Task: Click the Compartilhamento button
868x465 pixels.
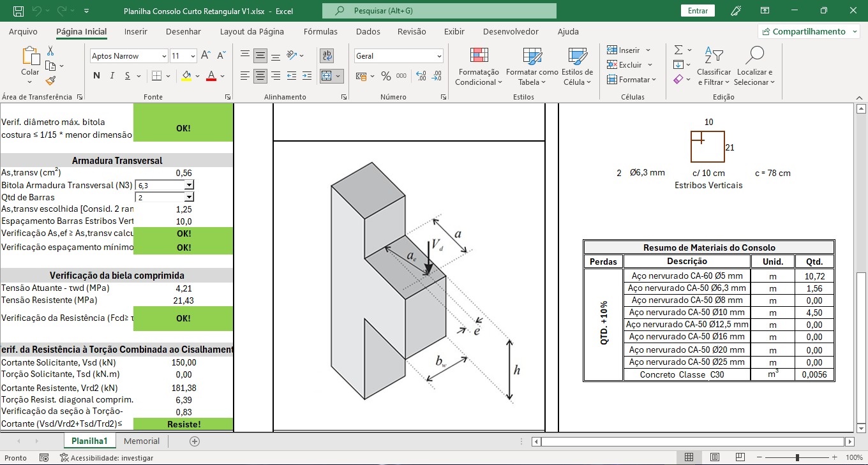Action: point(808,31)
